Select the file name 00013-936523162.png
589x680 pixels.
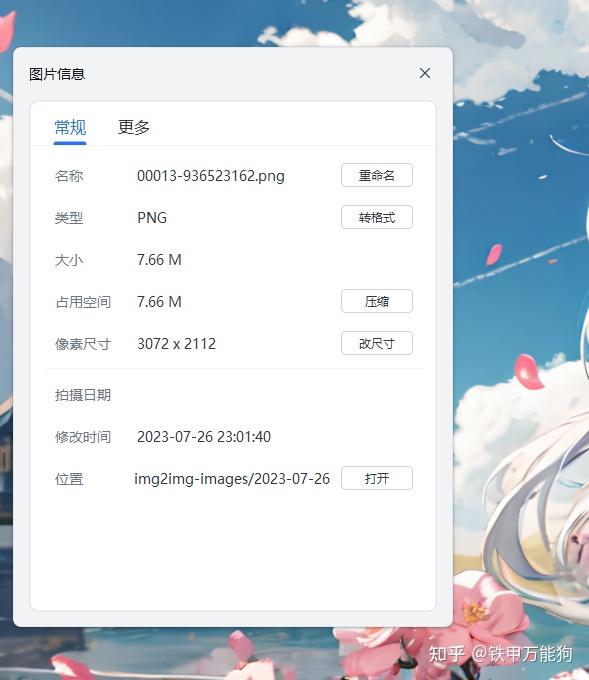tap(211, 176)
